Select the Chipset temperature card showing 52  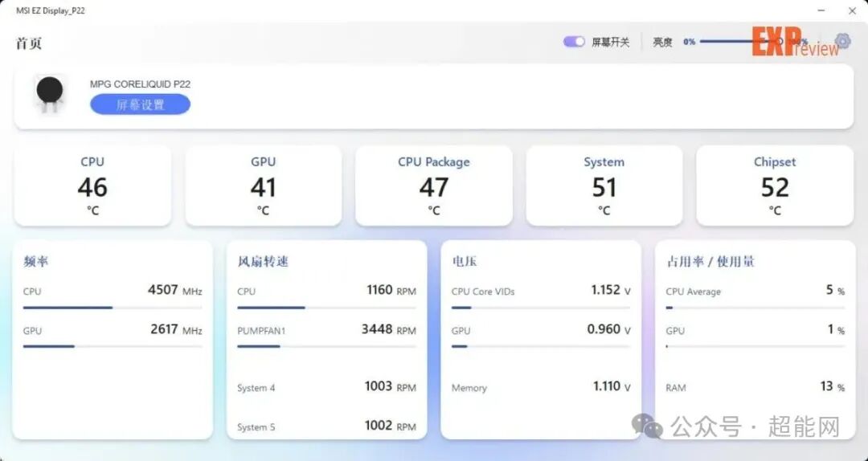[x=775, y=186]
